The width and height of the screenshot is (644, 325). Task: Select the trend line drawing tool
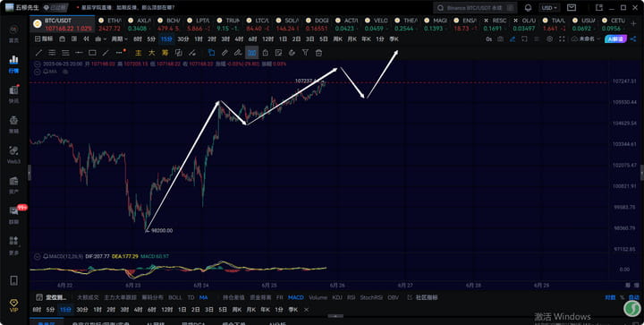38,53
